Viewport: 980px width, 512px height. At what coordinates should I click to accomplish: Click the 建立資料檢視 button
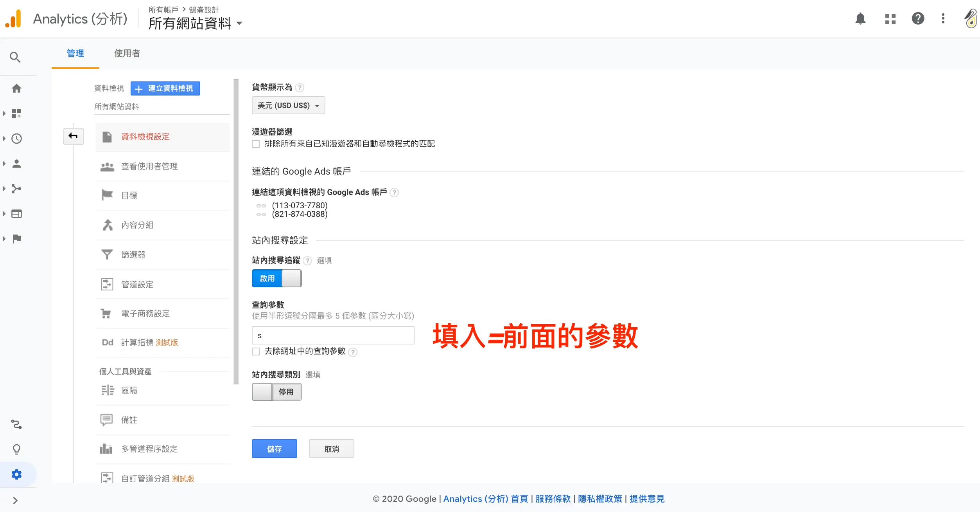(165, 88)
